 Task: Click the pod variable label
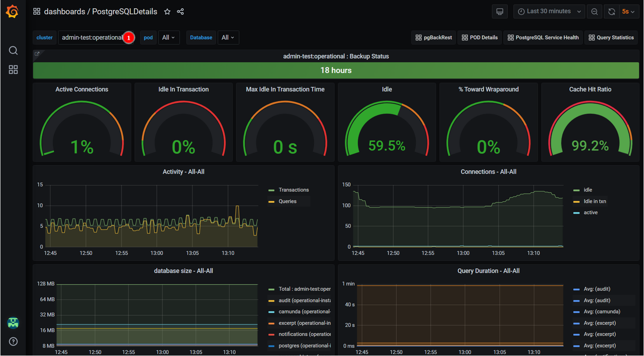(x=148, y=37)
